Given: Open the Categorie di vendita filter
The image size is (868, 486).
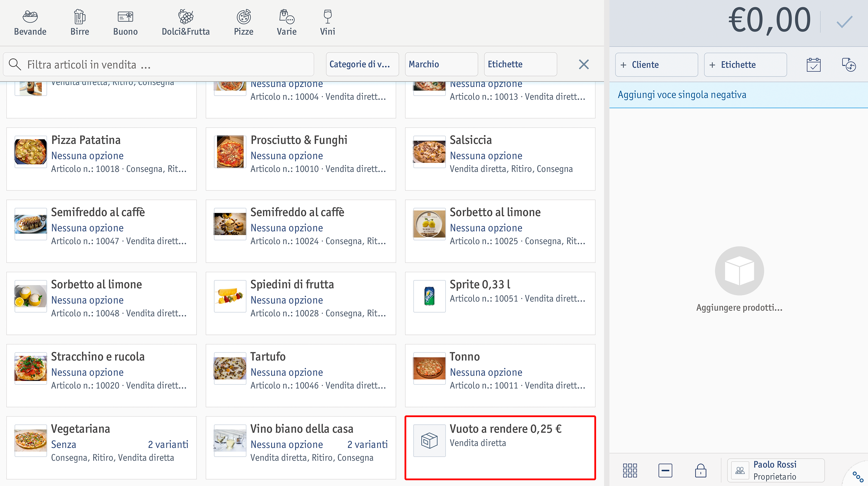Looking at the screenshot, I should (362, 64).
